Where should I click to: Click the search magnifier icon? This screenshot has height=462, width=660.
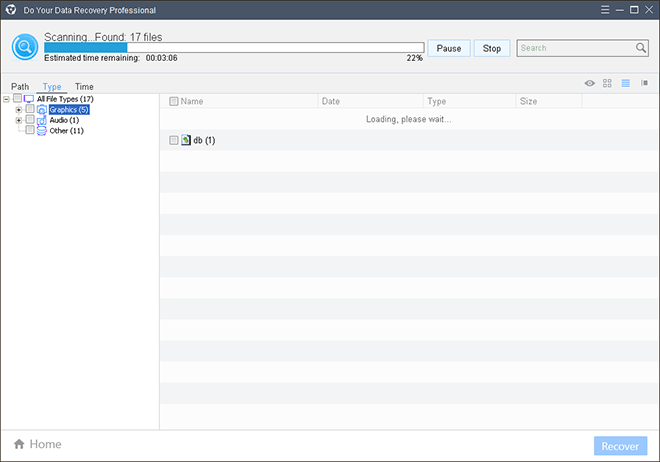[641, 48]
